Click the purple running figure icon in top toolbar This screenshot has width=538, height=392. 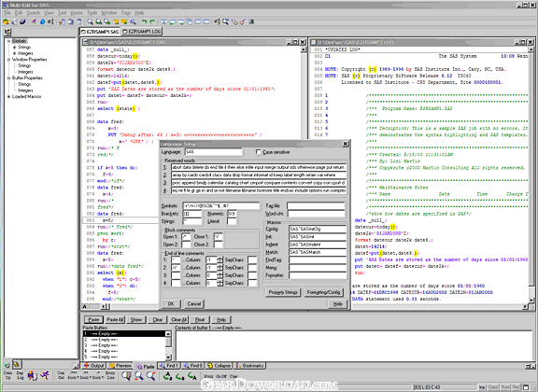pyautogui.click(x=34, y=21)
